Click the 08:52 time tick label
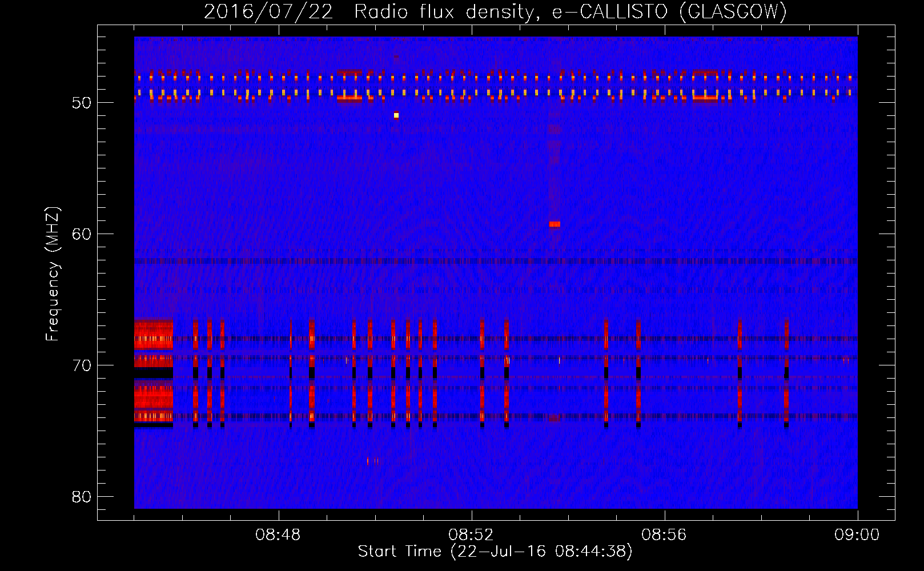The image size is (924, 571). 471,535
